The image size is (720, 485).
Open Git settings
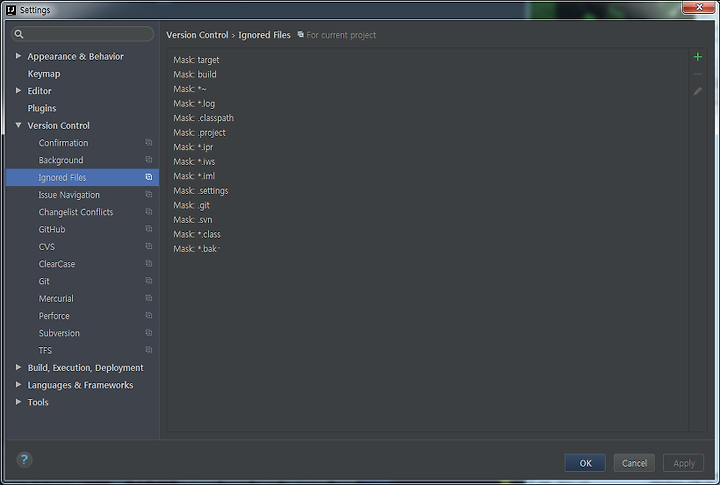[44, 281]
